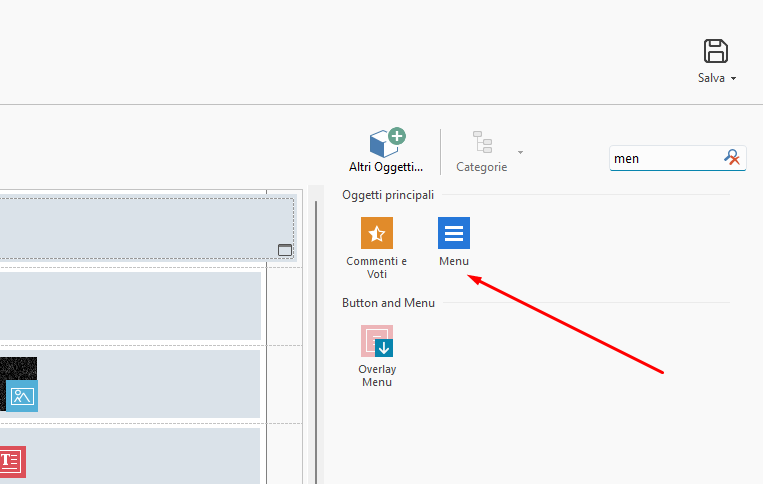This screenshot has width=763, height=484.
Task: Click the Categorie tree icon
Action: click(x=483, y=143)
